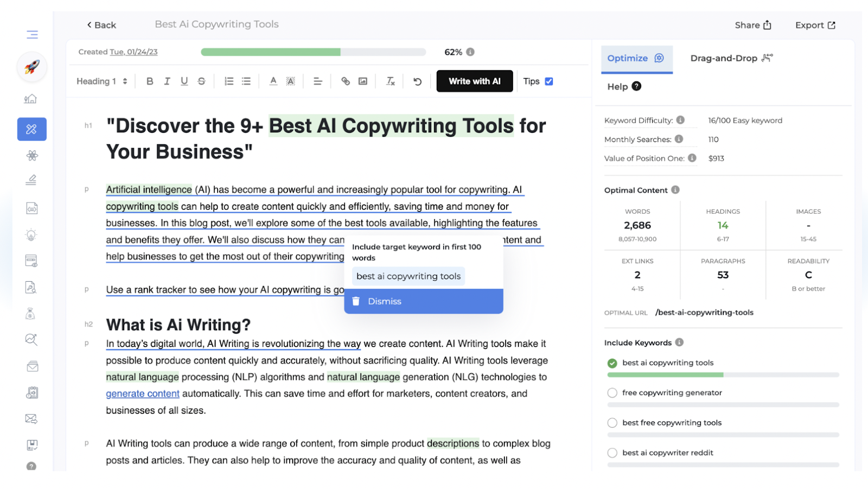Insert an image
This screenshot has width=868, height=489.
coord(363,81)
